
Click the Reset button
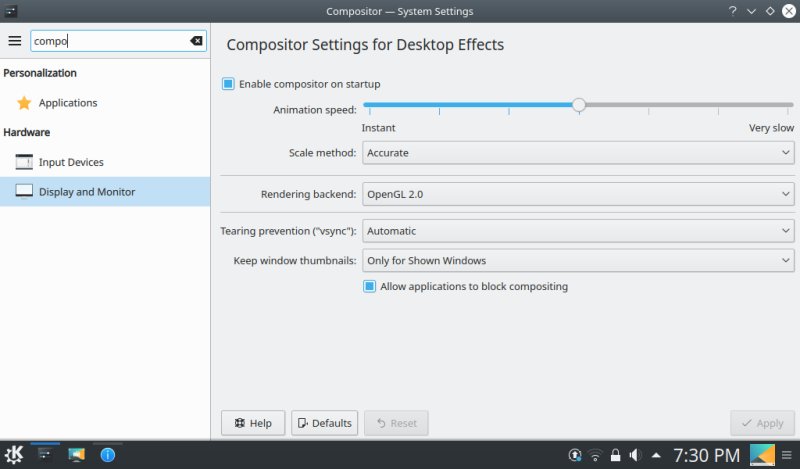(396, 423)
